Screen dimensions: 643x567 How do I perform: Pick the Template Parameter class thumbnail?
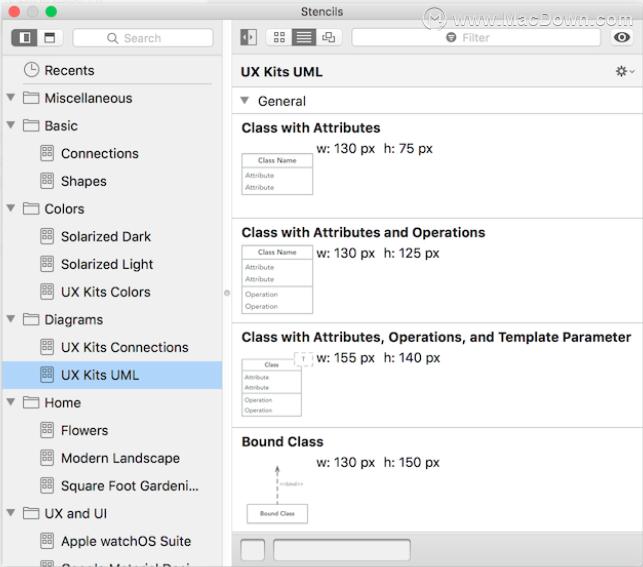tap(277, 384)
